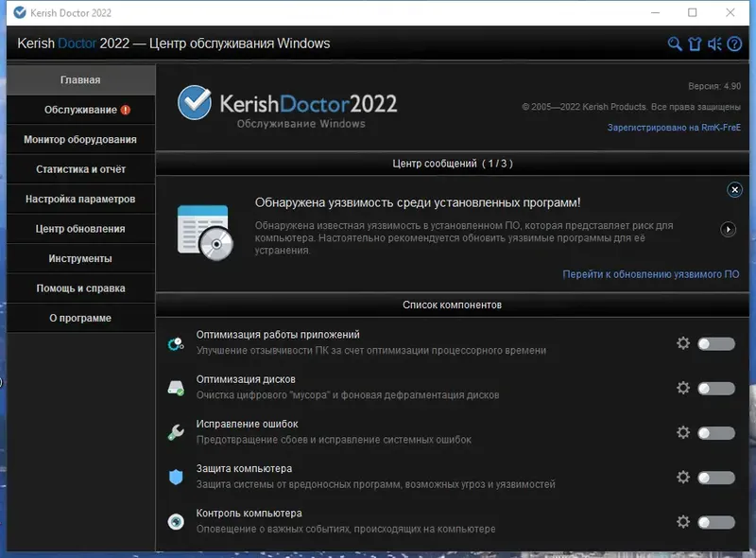Image resolution: width=756 pixels, height=558 pixels.
Task: Open settings gear for Оптимизация дисков
Action: (x=683, y=388)
